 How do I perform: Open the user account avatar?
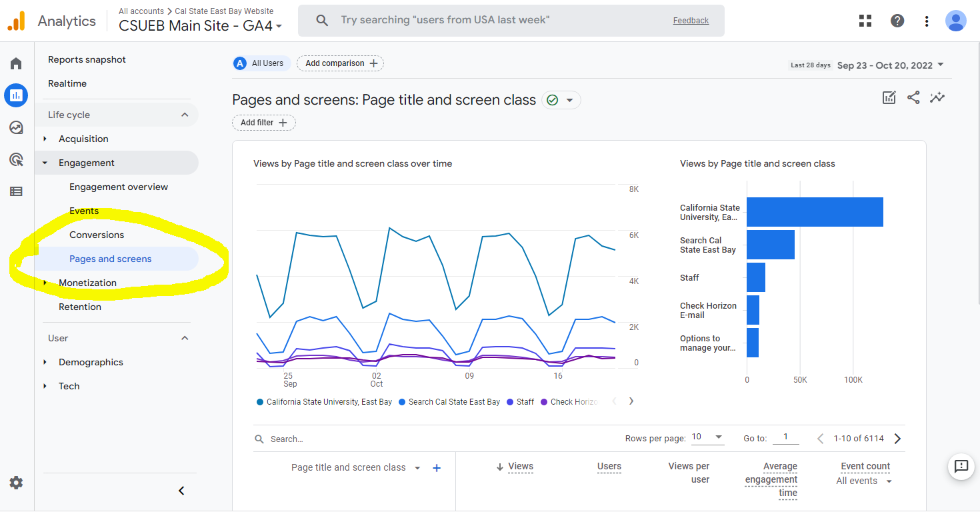point(956,21)
